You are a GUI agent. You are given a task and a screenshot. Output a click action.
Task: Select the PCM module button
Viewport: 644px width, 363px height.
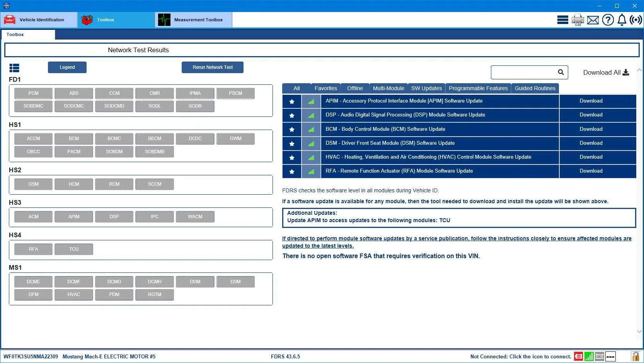tap(33, 93)
